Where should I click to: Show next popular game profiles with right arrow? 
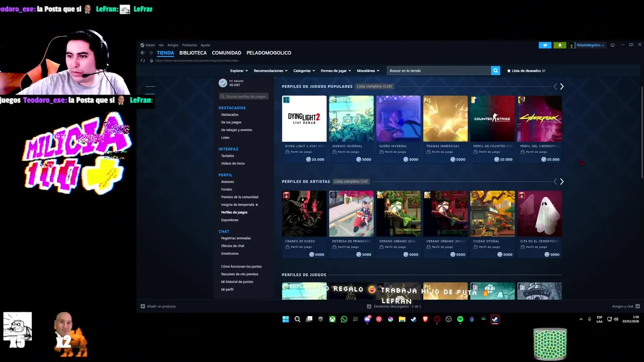(x=562, y=86)
